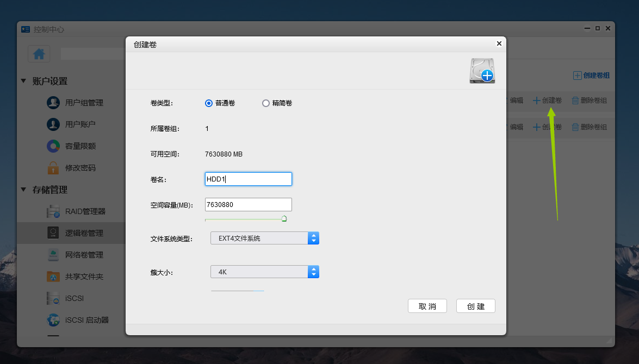Click the 创建 button to create the volume
This screenshot has width=639, height=364.
click(475, 306)
